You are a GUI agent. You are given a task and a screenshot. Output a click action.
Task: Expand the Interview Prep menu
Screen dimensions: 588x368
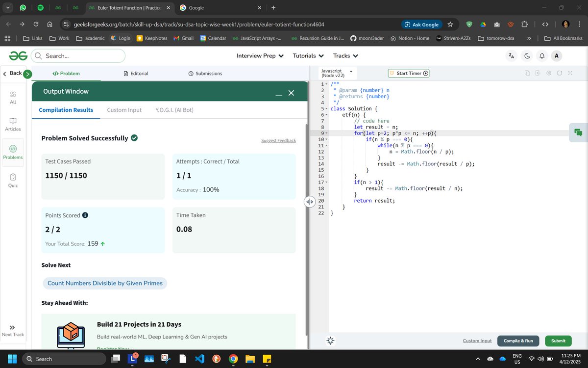tap(260, 56)
